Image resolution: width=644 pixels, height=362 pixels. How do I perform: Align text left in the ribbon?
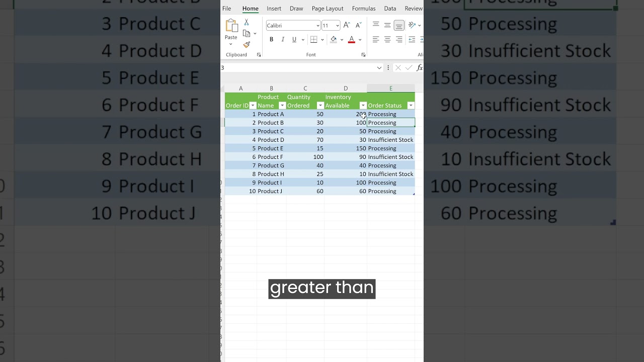[376, 40]
